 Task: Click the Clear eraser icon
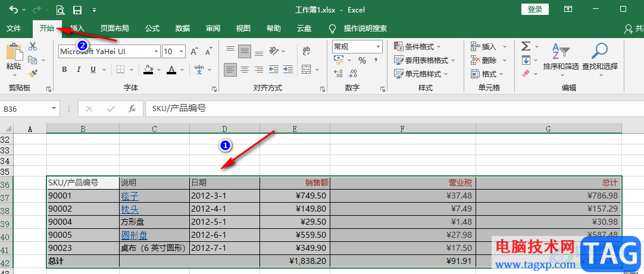526,74
